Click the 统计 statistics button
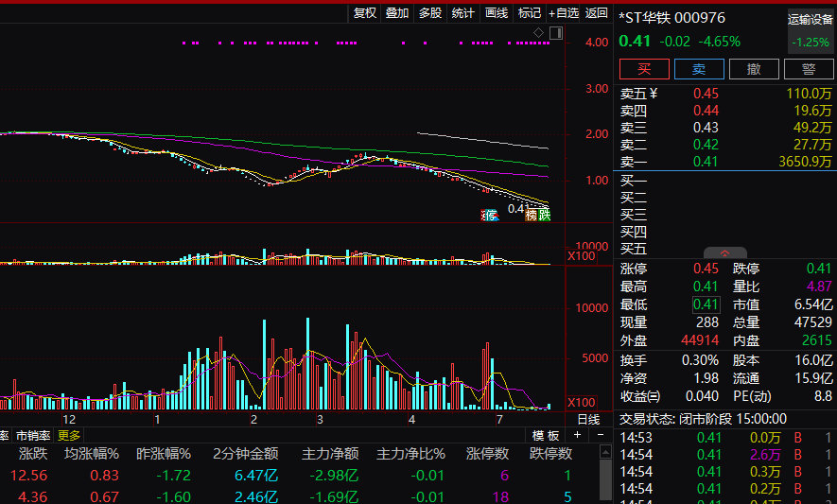Viewport: 837px width, 504px height. 462,13
